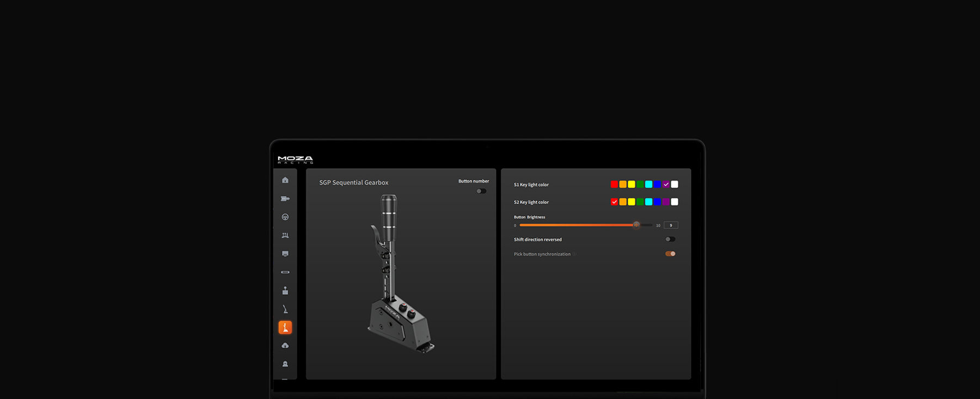Open the pedals settings icon
This screenshot has width=980, height=399.
click(x=285, y=236)
